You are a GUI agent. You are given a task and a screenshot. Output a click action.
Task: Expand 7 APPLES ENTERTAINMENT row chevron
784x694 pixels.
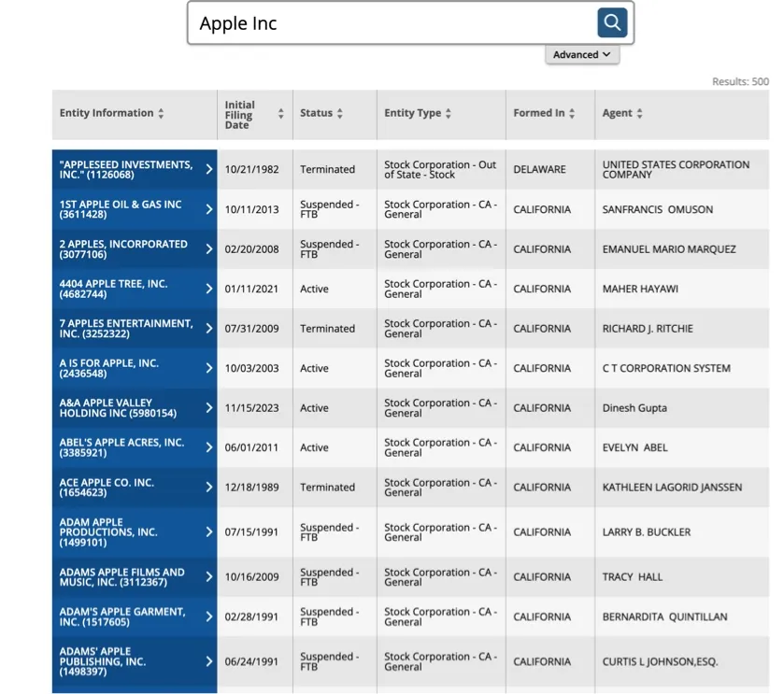(x=209, y=328)
